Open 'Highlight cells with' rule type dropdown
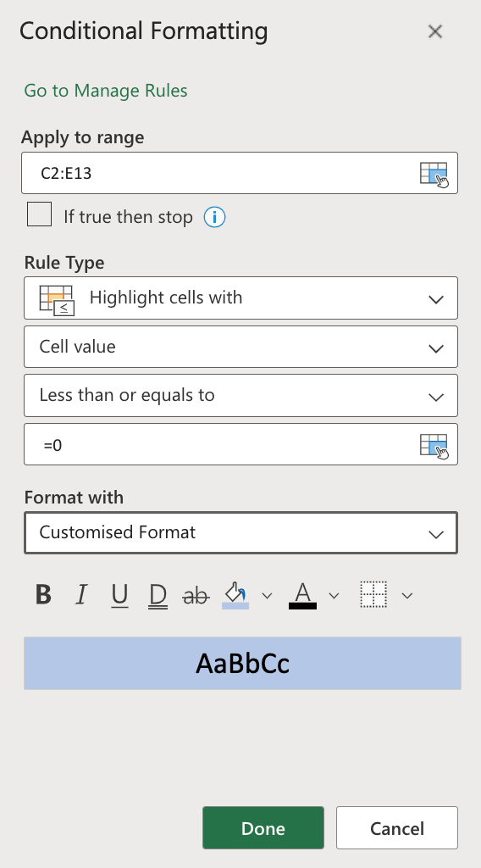Image resolution: width=481 pixels, height=868 pixels. tap(240, 298)
